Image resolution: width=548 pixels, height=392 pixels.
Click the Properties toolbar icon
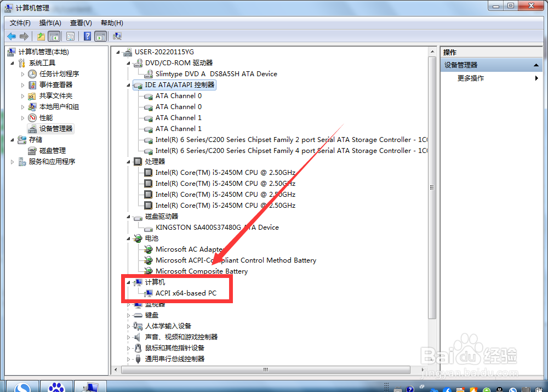pos(70,36)
